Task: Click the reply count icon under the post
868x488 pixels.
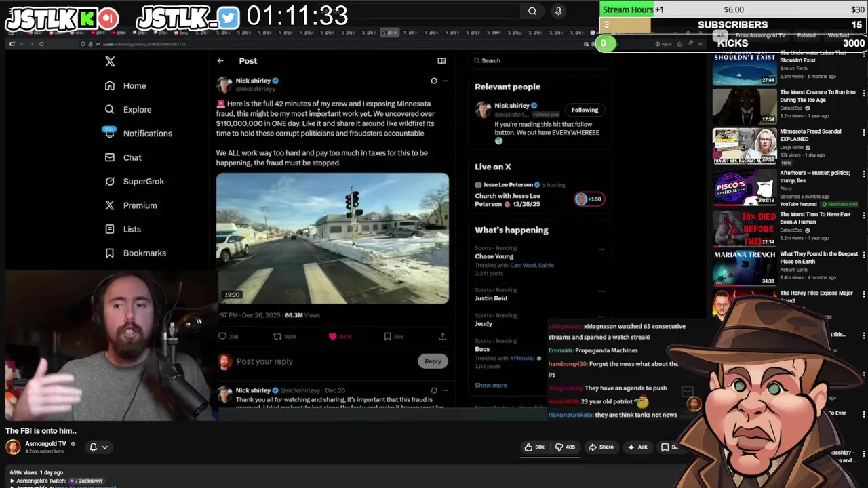Action: pyautogui.click(x=222, y=336)
